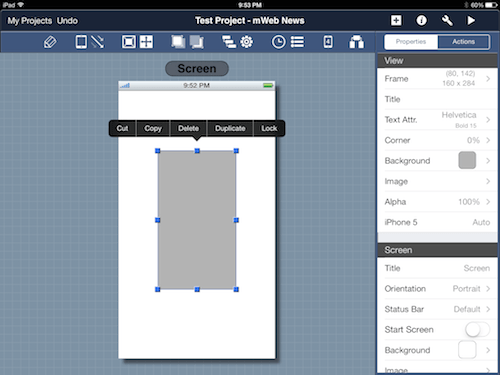Expand the Alpha 100% setting

pos(488,202)
